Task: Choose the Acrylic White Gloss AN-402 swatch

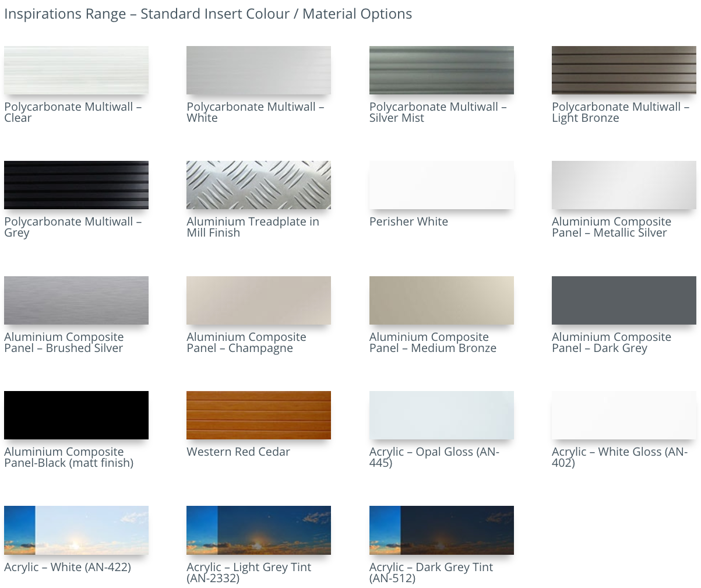Action: pyautogui.click(x=624, y=415)
